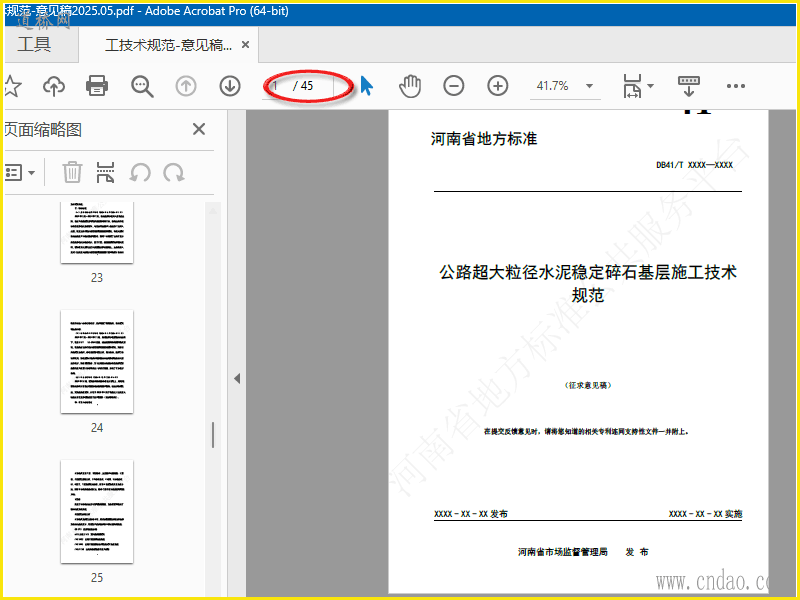Open more tools ellipsis menu
The height and width of the screenshot is (600, 800).
tap(736, 86)
